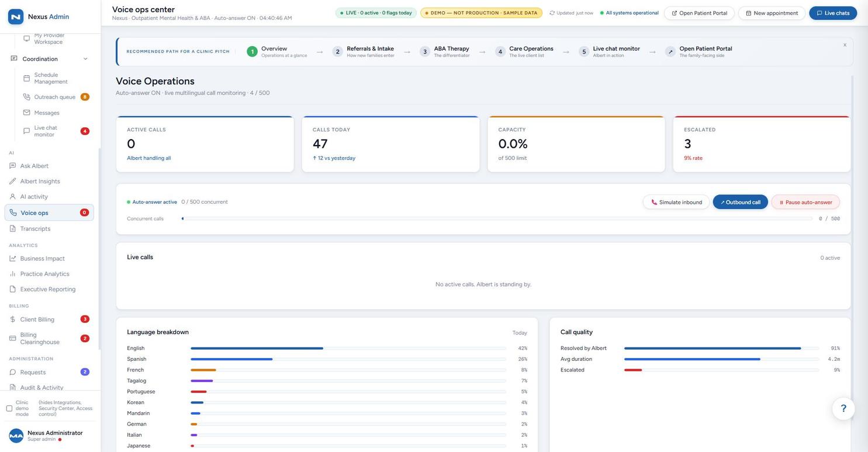
Task: Click the English language percentage bar
Action: point(348,348)
